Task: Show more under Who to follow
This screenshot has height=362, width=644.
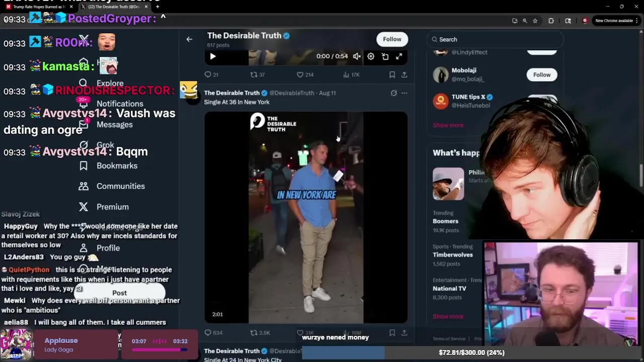Action: tap(448, 125)
